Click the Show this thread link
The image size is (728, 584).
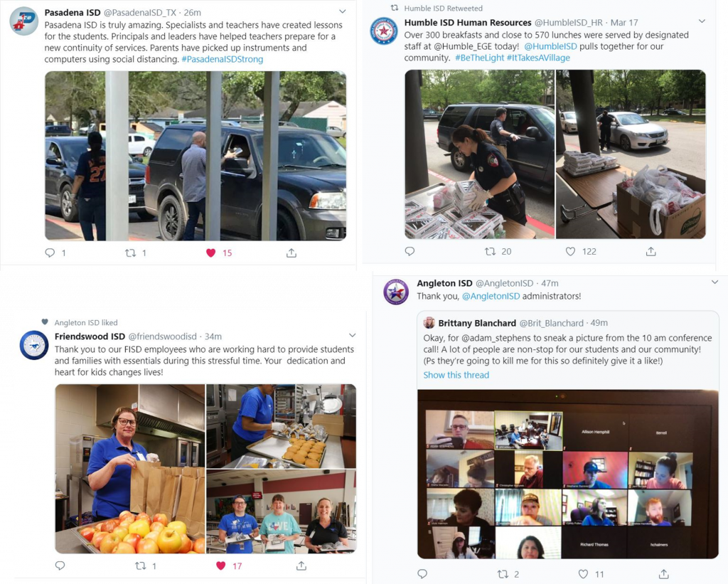point(456,375)
